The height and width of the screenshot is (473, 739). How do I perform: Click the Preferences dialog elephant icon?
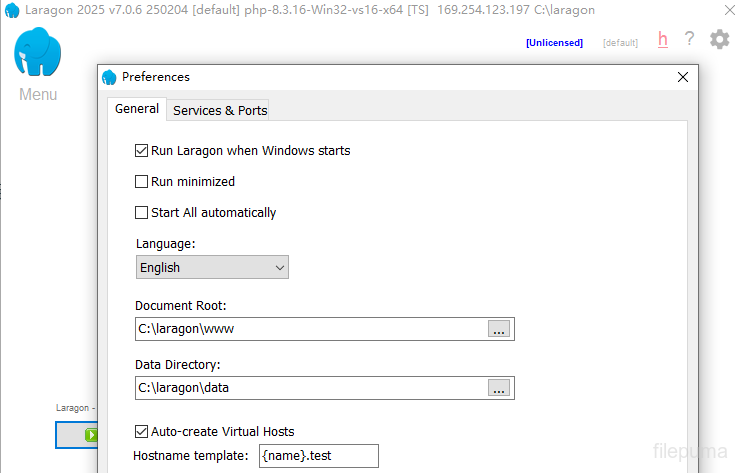pyautogui.click(x=109, y=77)
